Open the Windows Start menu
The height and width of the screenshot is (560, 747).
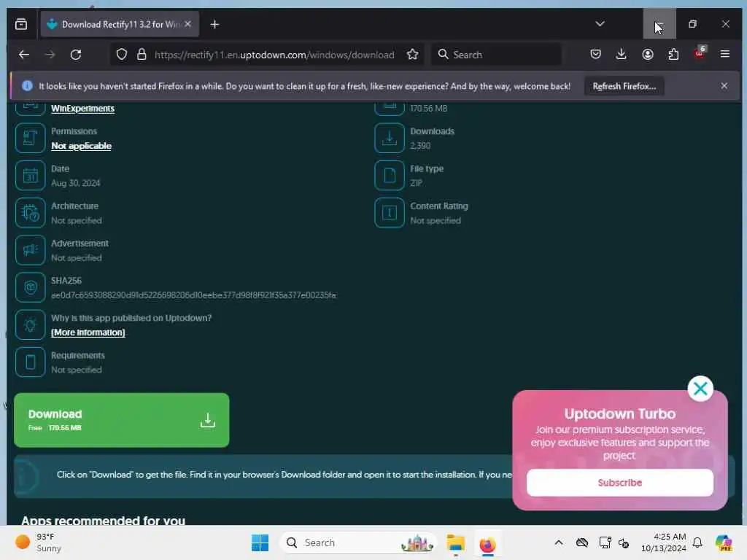[260, 542]
